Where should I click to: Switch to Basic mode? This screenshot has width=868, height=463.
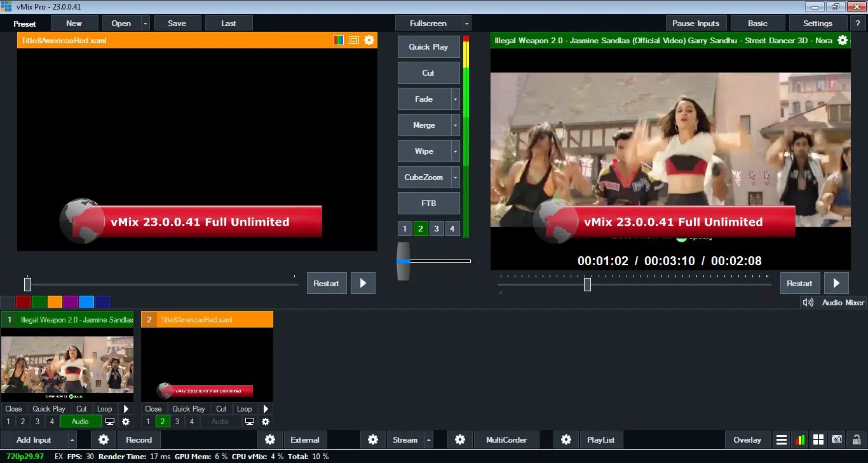coord(757,23)
